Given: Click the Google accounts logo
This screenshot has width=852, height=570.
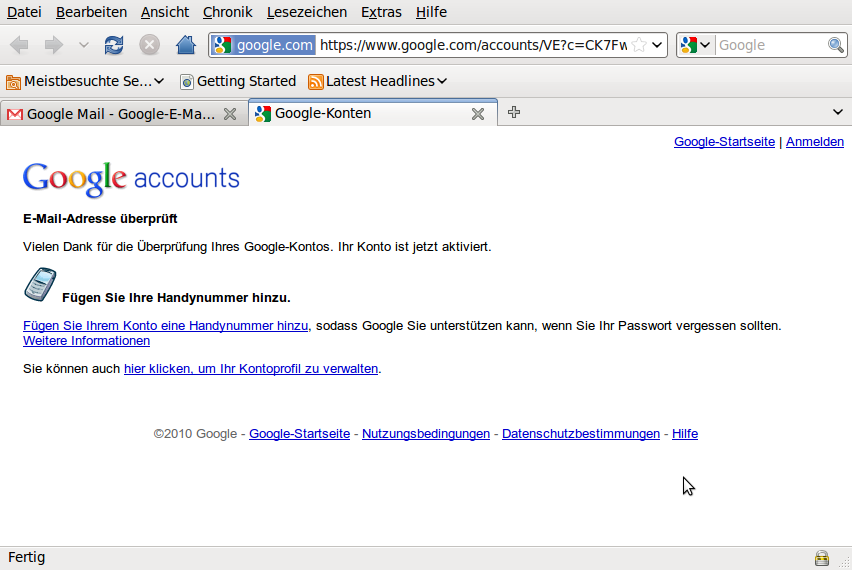Looking at the screenshot, I should 131,179.
